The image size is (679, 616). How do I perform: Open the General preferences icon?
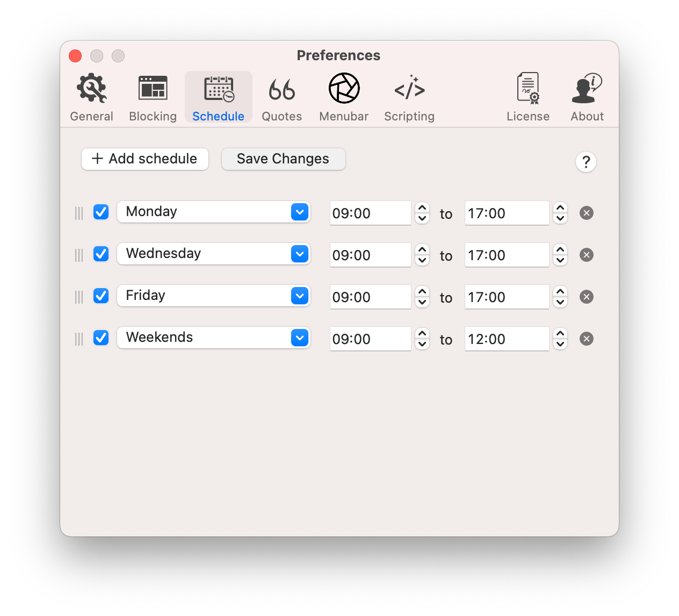tap(91, 88)
